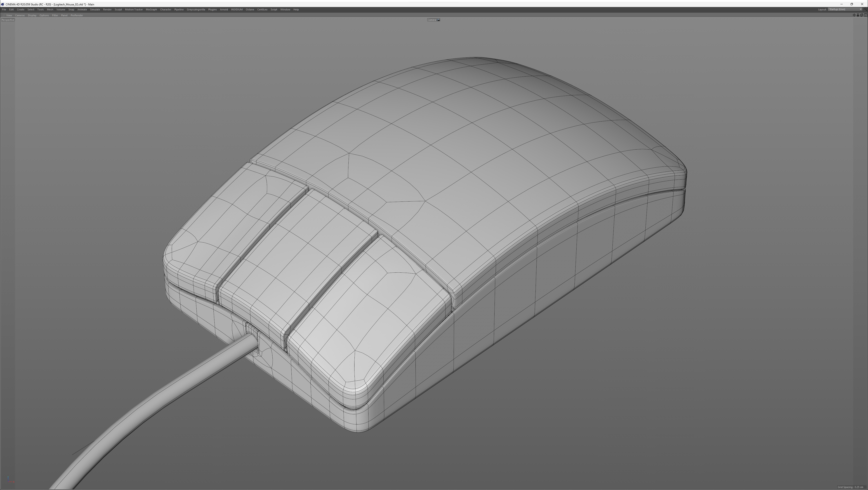This screenshot has width=868, height=490.
Task: Click the viewport rotate camera icon
Action: (x=862, y=15)
